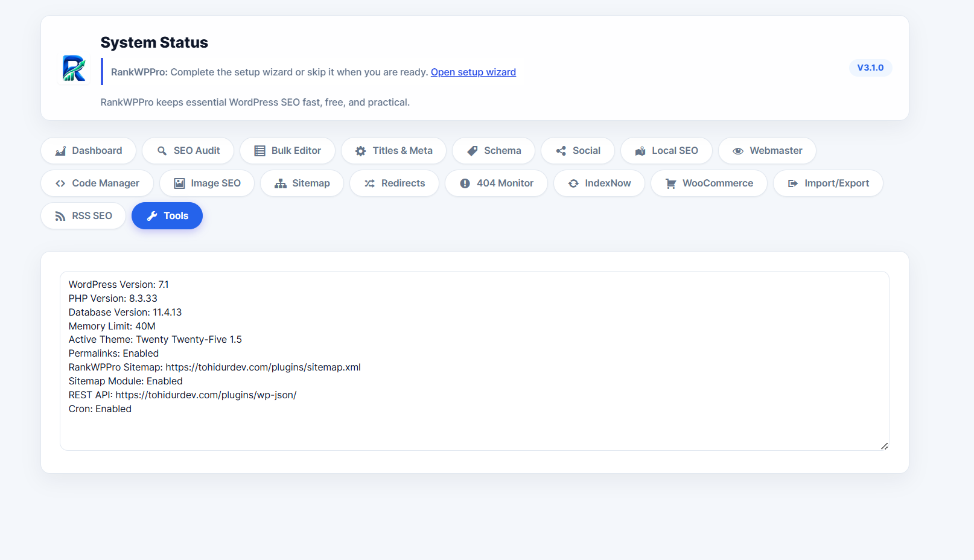This screenshot has height=560, width=974.
Task: Click the 'Sitemap Module: Enabled' line
Action: click(126, 381)
